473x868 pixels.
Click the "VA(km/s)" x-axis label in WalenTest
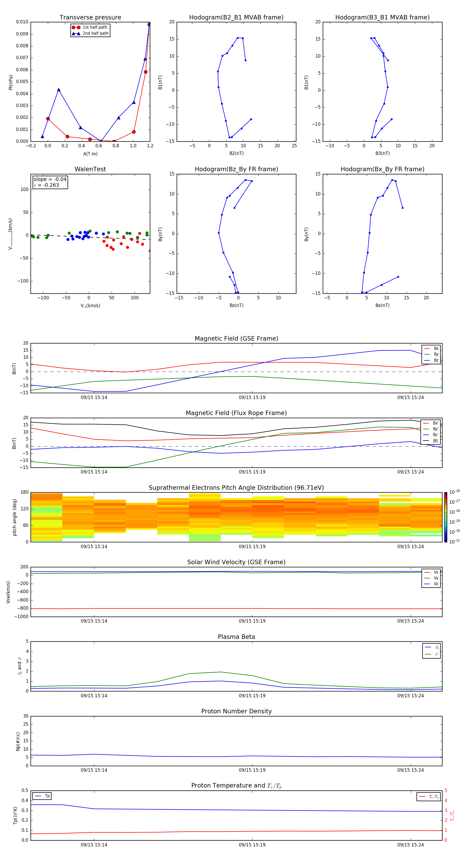click(90, 306)
